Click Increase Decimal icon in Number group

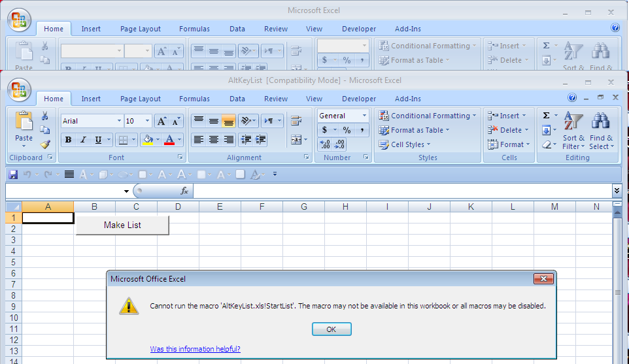coord(325,144)
